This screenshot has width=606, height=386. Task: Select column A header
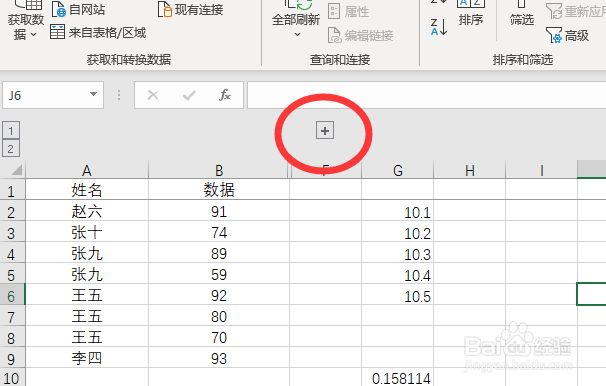tap(87, 170)
